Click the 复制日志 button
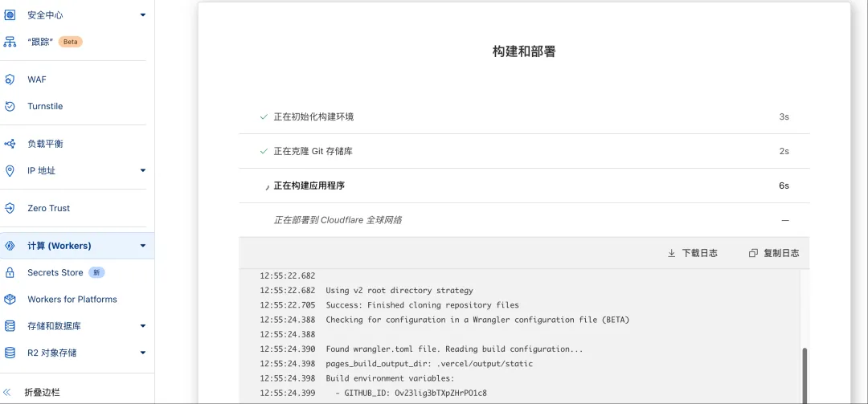Image resolution: width=868 pixels, height=404 pixels. click(x=774, y=253)
